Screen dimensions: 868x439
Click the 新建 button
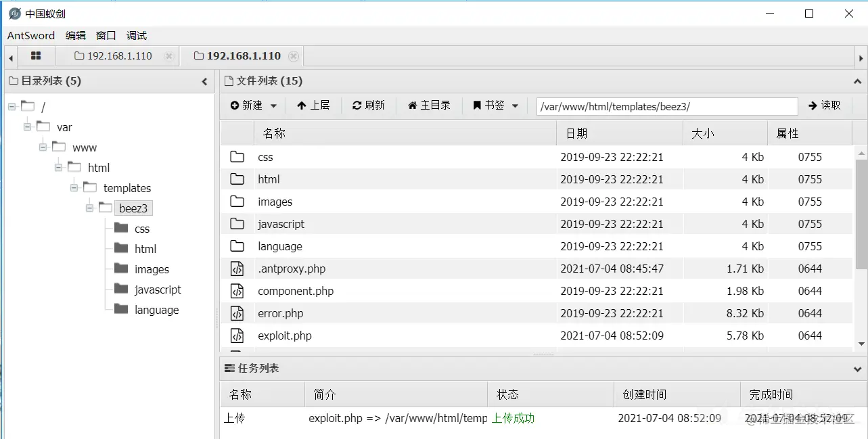point(246,106)
